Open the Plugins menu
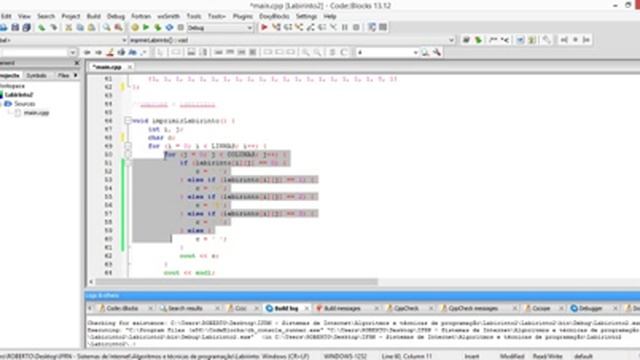This screenshot has width=640, height=360. pos(243,16)
